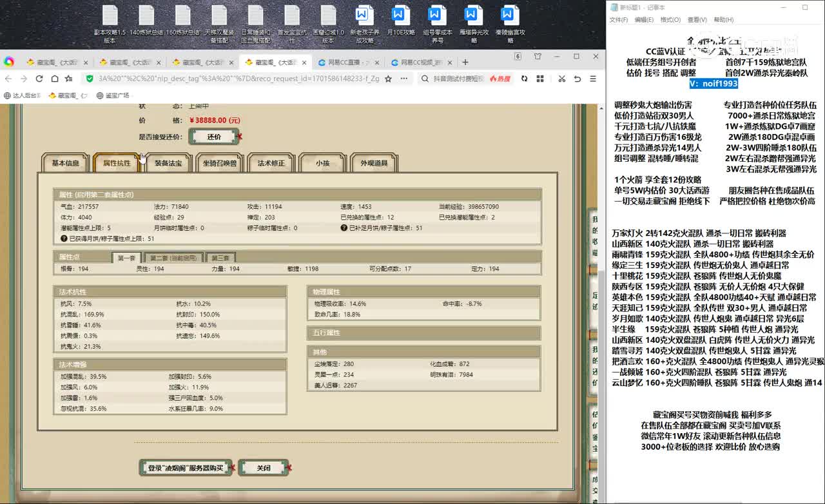The image size is (825, 504).
Task: Open Notepad 格式(O) menu
Action: (670, 20)
